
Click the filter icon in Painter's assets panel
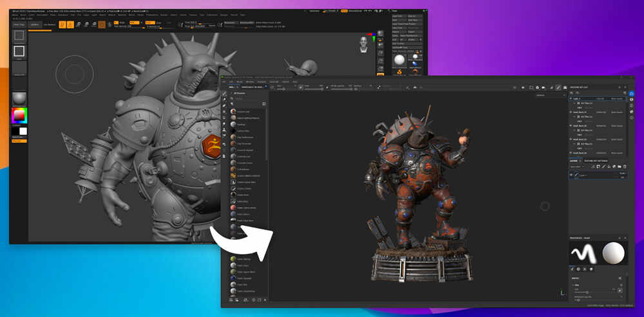(x=232, y=104)
